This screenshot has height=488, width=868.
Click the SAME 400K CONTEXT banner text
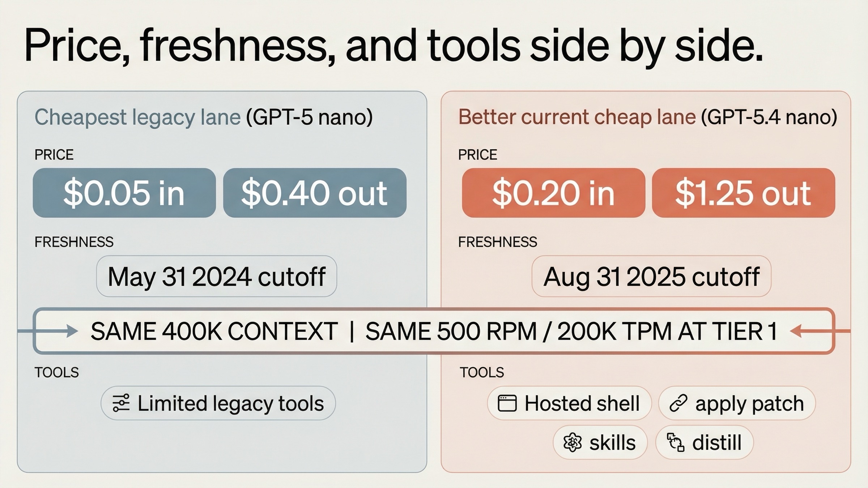click(214, 331)
